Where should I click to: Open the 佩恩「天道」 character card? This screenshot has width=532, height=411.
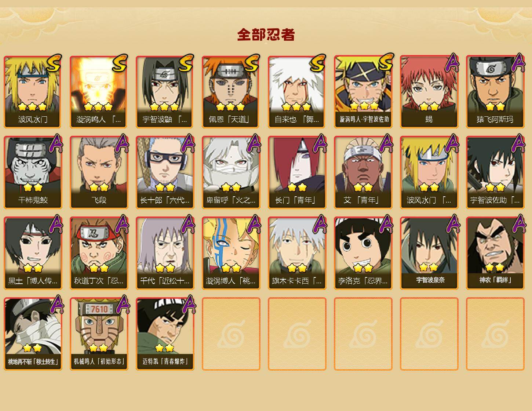(x=231, y=92)
